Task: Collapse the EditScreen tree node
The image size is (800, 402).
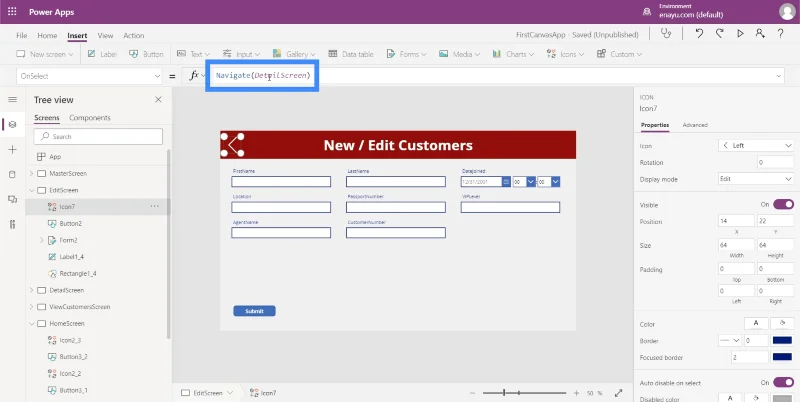Action: (x=31, y=190)
